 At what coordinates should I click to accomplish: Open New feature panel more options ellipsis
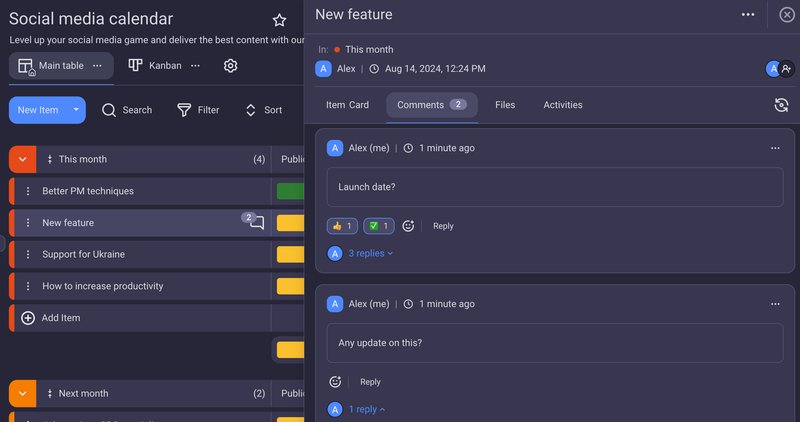tap(748, 14)
